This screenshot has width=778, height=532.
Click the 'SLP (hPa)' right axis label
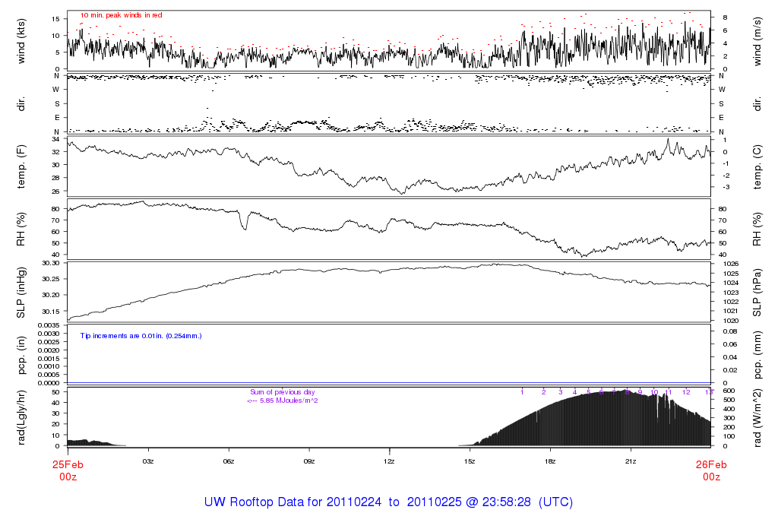click(757, 293)
